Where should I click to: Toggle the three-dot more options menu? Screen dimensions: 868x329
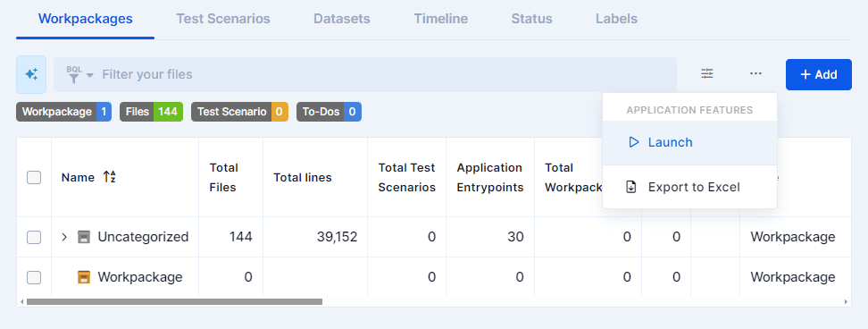(755, 73)
